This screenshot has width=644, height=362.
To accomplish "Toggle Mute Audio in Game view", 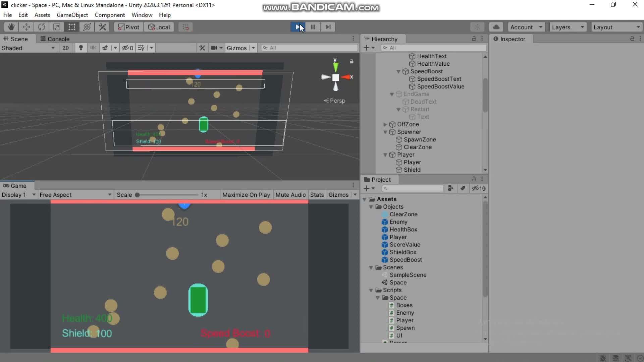I will pos(290,195).
